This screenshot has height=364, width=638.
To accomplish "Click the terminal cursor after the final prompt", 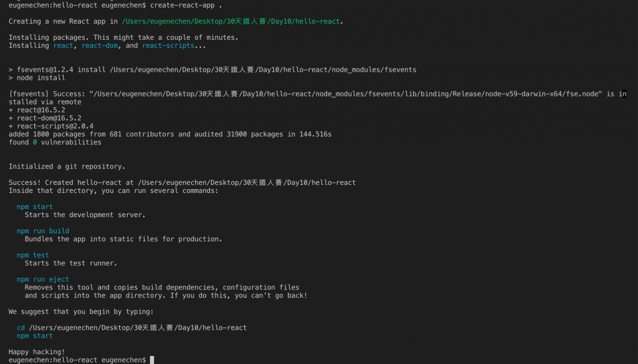I will point(152,360).
